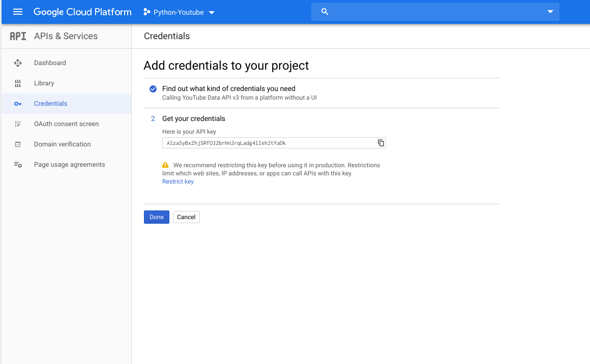590x364 pixels.
Task: Copy the API key to clipboard
Action: [381, 143]
